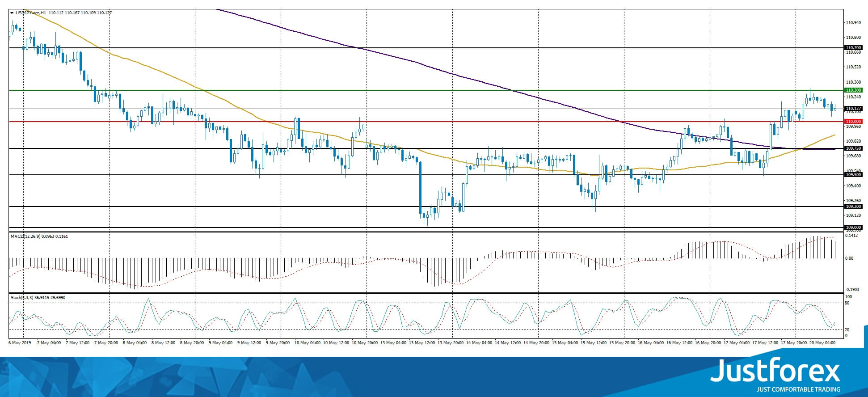Click the 14 May 12:00 time label

(508, 343)
